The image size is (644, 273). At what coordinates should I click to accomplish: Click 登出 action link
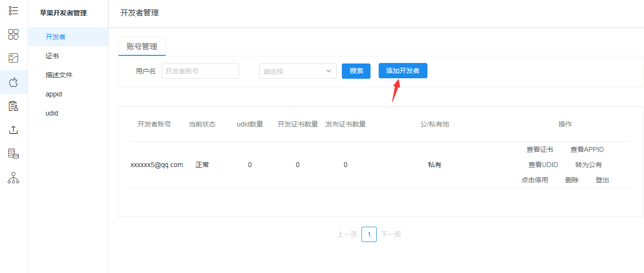click(x=602, y=180)
